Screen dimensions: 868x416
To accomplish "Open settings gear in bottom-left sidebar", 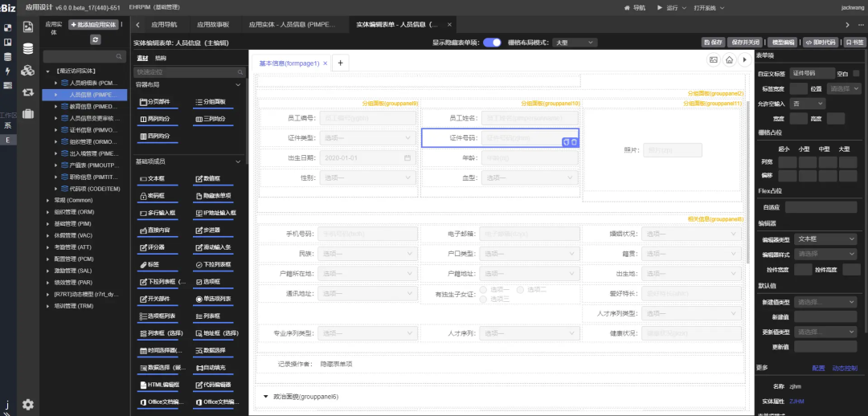I will (x=28, y=404).
